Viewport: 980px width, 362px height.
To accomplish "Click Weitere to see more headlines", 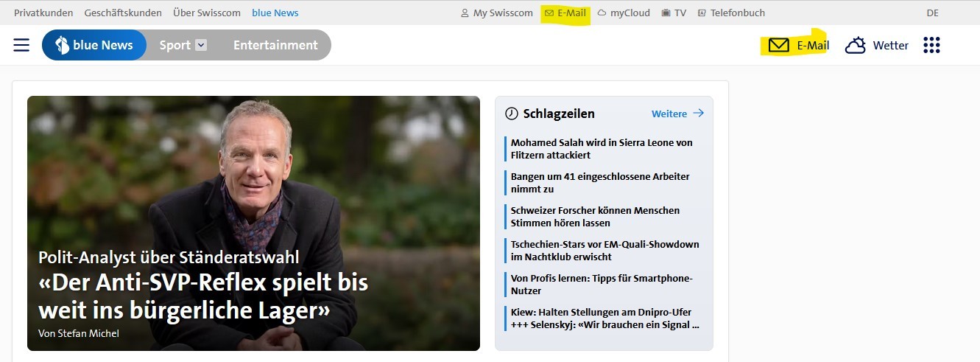I will 677,114.
